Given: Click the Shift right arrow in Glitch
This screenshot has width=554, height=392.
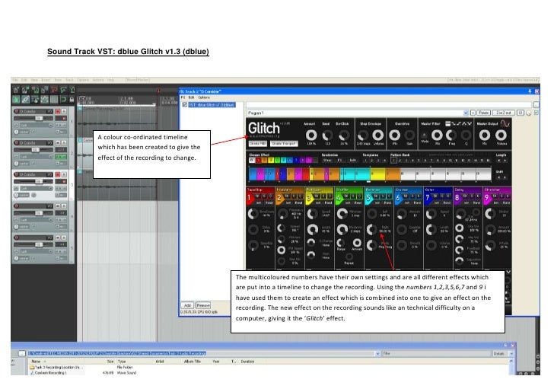Looking at the screenshot, I should [x=505, y=177].
